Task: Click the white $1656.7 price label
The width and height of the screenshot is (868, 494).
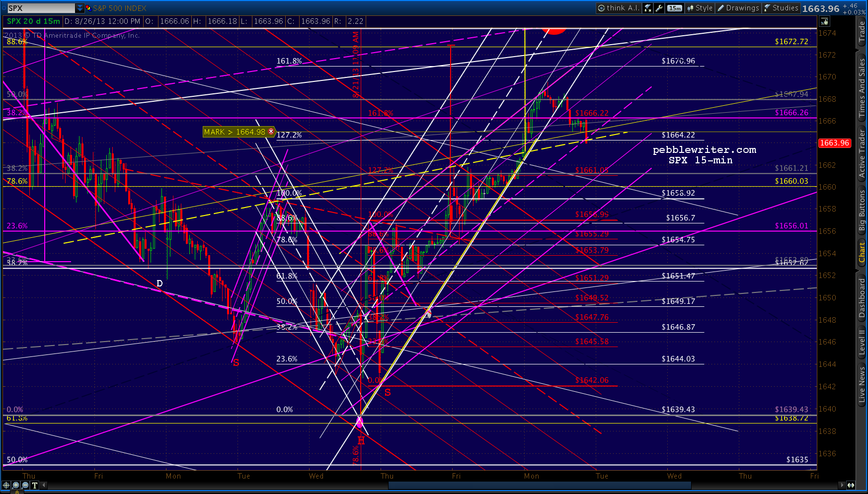Action: point(681,218)
